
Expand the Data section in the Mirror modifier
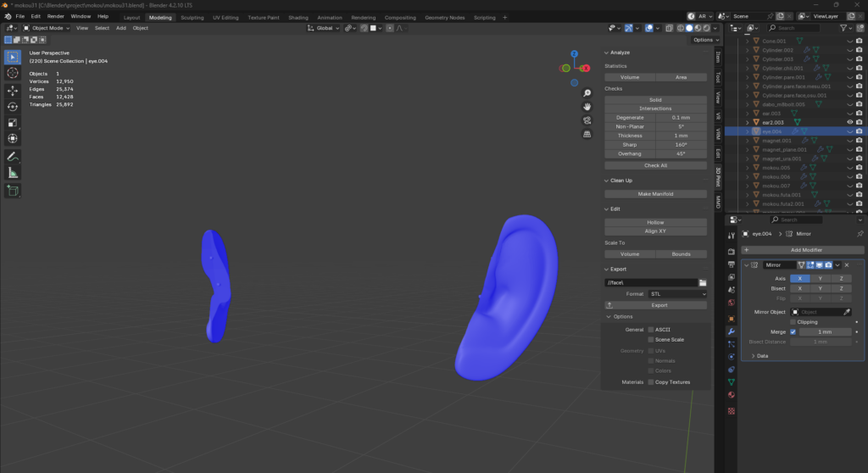tap(760, 356)
